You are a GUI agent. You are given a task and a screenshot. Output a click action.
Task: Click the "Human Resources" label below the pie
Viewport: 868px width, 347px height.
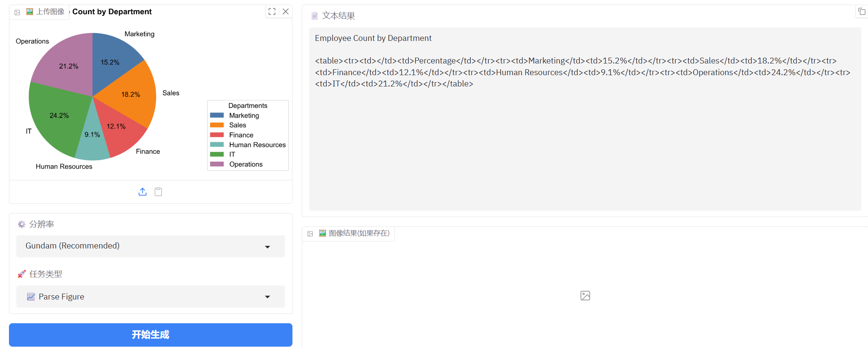(x=64, y=167)
